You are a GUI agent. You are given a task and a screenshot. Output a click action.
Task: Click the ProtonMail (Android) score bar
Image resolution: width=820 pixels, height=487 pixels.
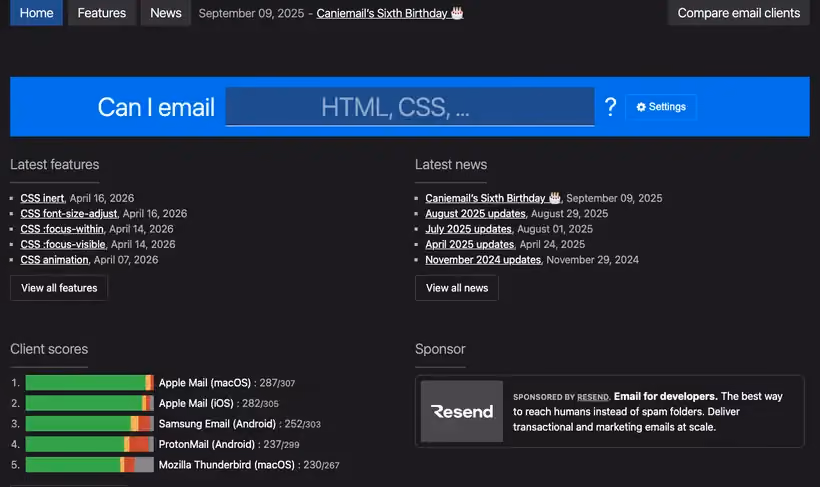[x=89, y=444]
